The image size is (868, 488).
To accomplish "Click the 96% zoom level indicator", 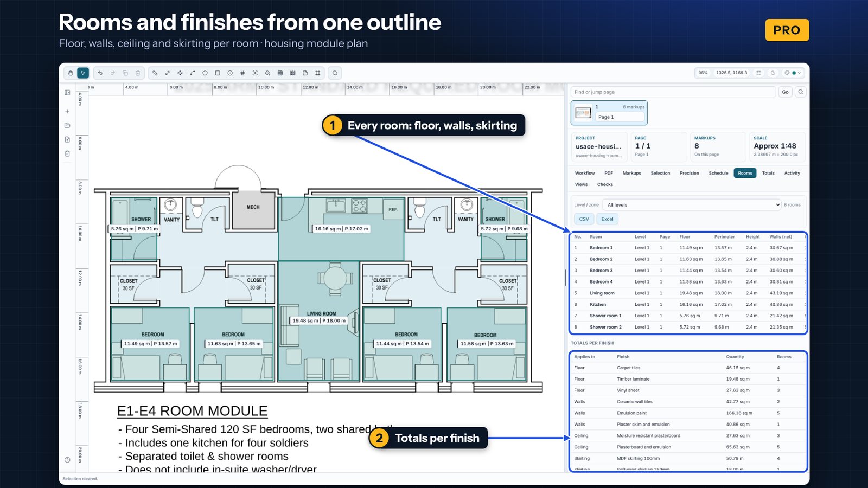I will pyautogui.click(x=703, y=73).
